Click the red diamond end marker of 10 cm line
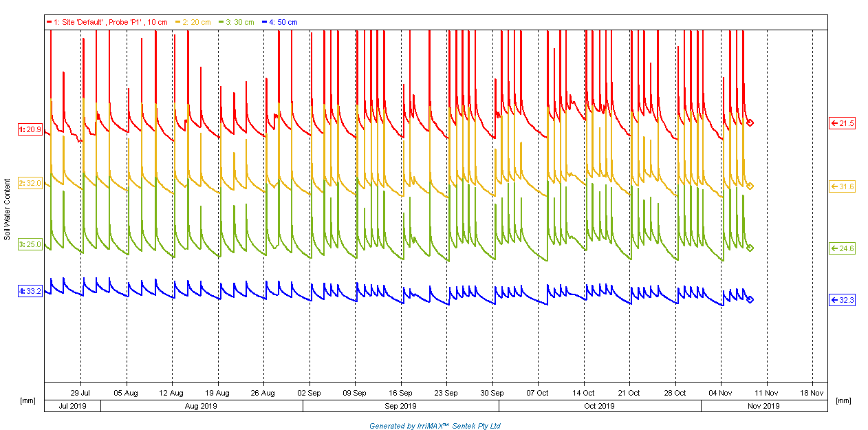 750,123
